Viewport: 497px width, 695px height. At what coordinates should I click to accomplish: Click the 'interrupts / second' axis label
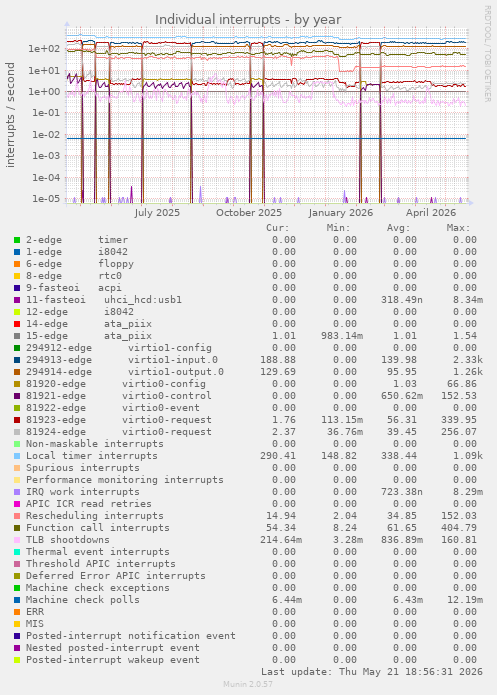pos(10,115)
